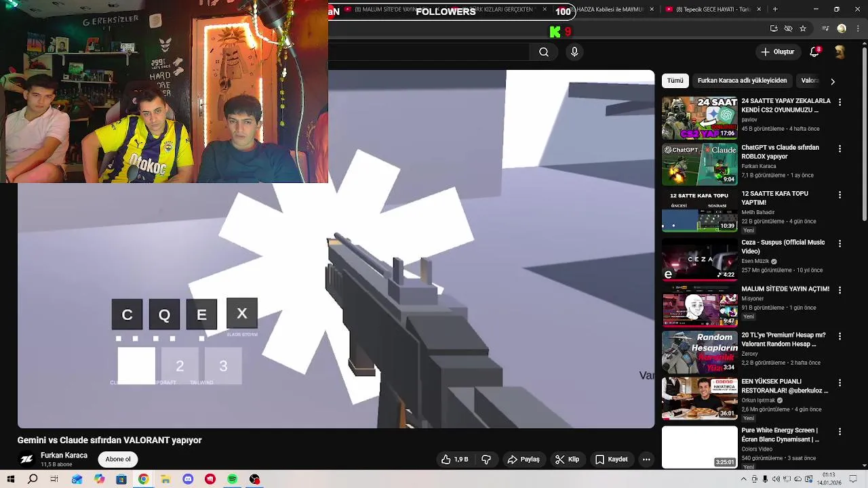Open OBS Studio from the taskbar
Image resolution: width=868 pixels, height=488 pixels.
254,479
